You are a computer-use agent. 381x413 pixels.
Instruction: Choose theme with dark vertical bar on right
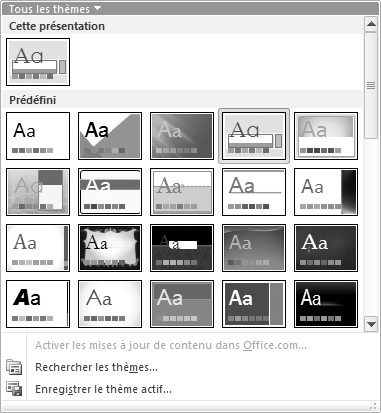[x=326, y=192]
